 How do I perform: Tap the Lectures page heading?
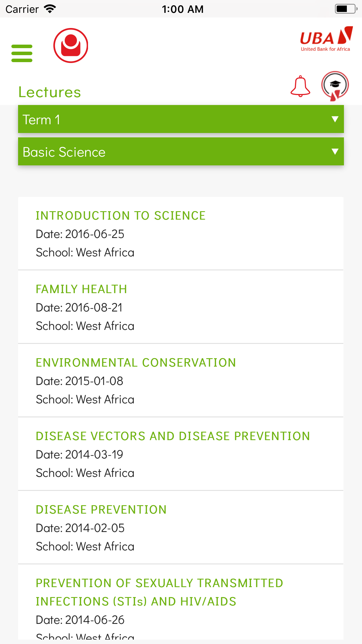tap(50, 92)
